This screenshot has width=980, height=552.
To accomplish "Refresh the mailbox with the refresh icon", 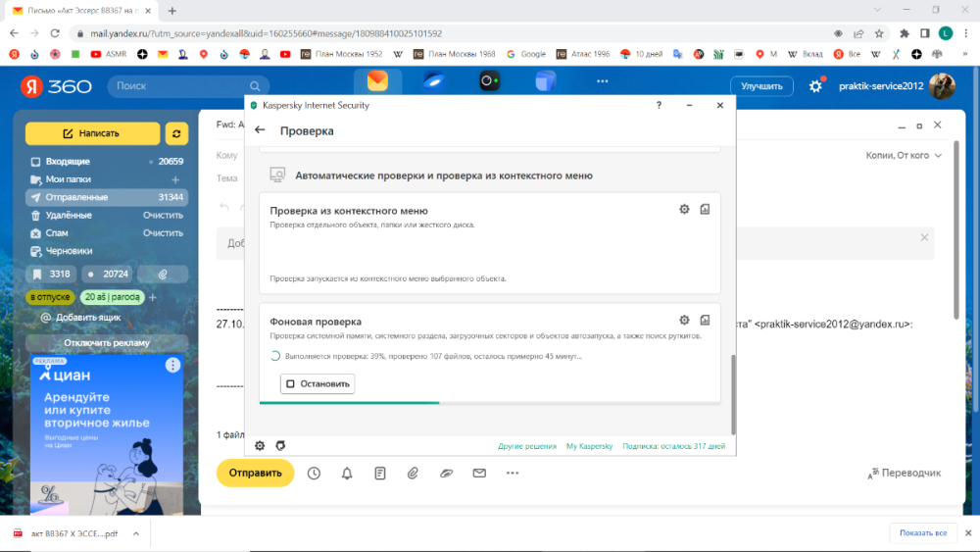I will 176,133.
